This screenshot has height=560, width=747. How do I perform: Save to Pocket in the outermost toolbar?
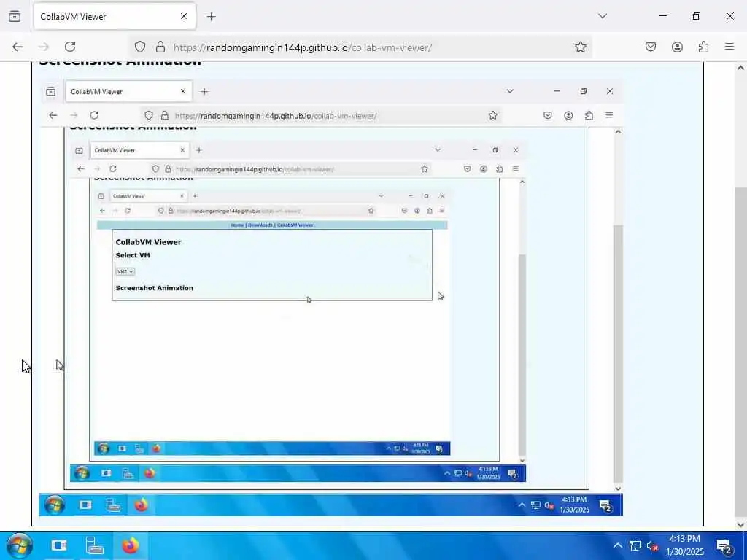[651, 47]
